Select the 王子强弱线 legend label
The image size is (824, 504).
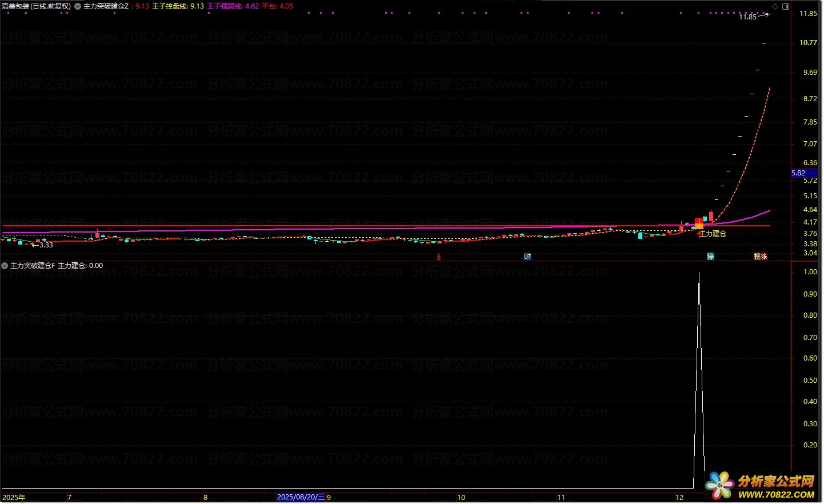225,6
